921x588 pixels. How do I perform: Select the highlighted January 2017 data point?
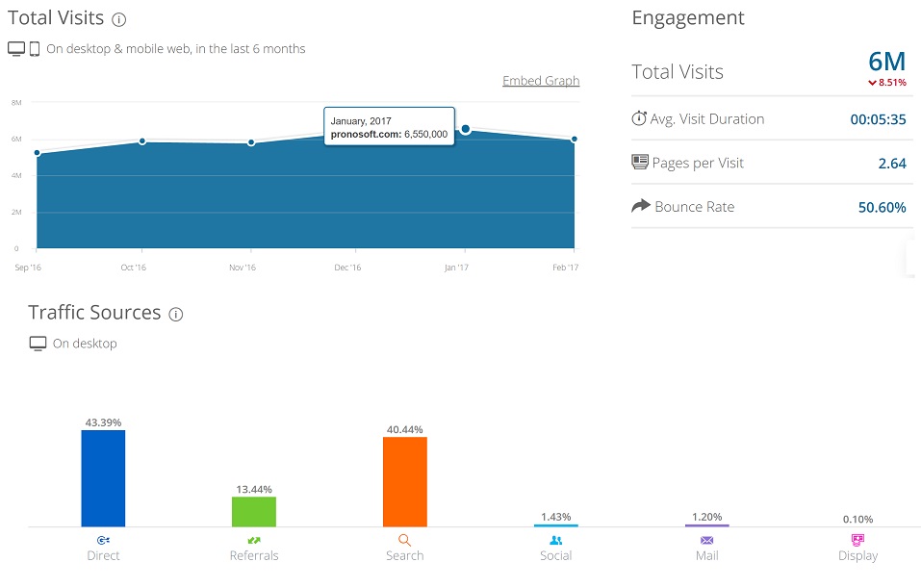[x=465, y=129]
